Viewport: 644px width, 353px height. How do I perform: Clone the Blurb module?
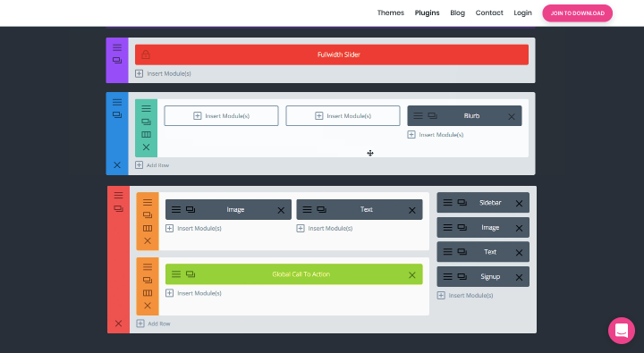tap(433, 116)
